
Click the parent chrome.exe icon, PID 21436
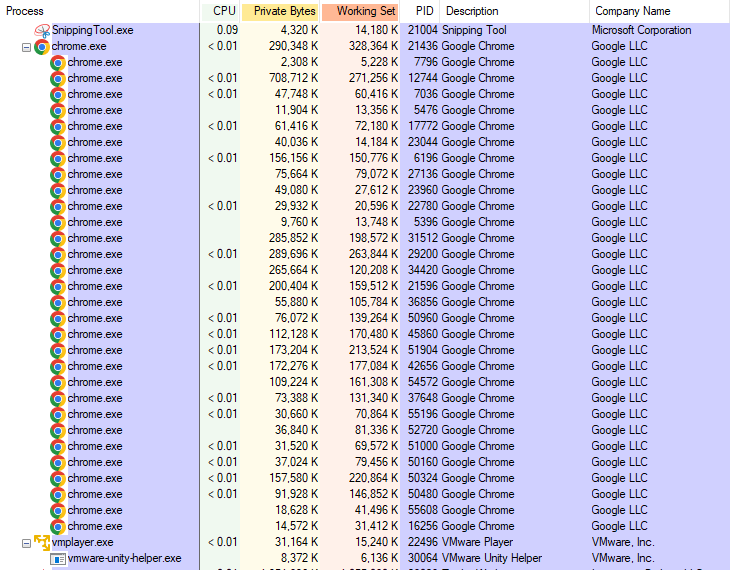[x=42, y=47]
